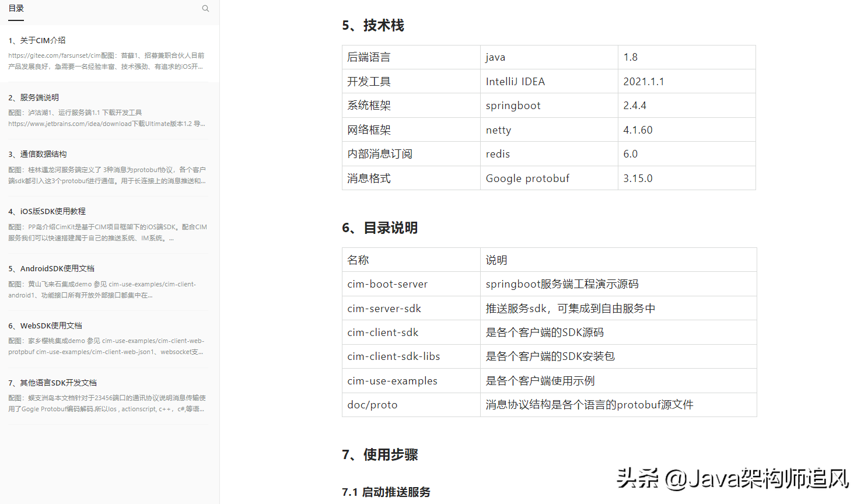Click the 开发工具 table cell

click(411, 82)
